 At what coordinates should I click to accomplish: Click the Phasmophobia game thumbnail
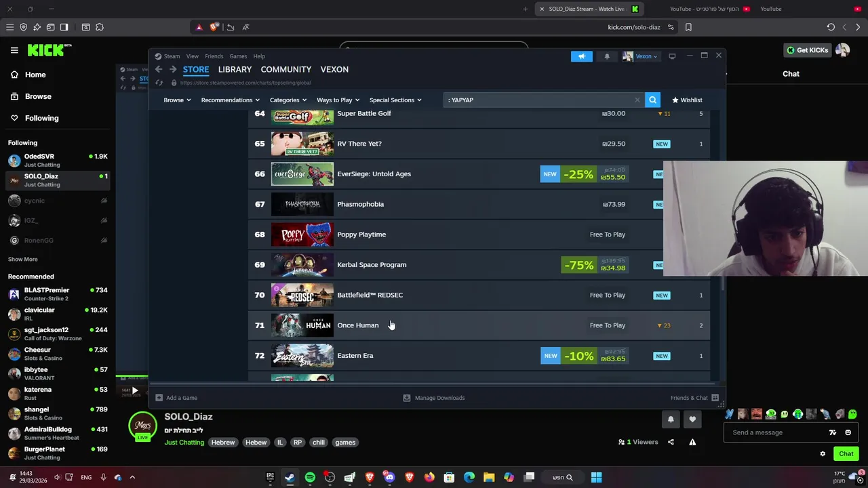coord(302,204)
